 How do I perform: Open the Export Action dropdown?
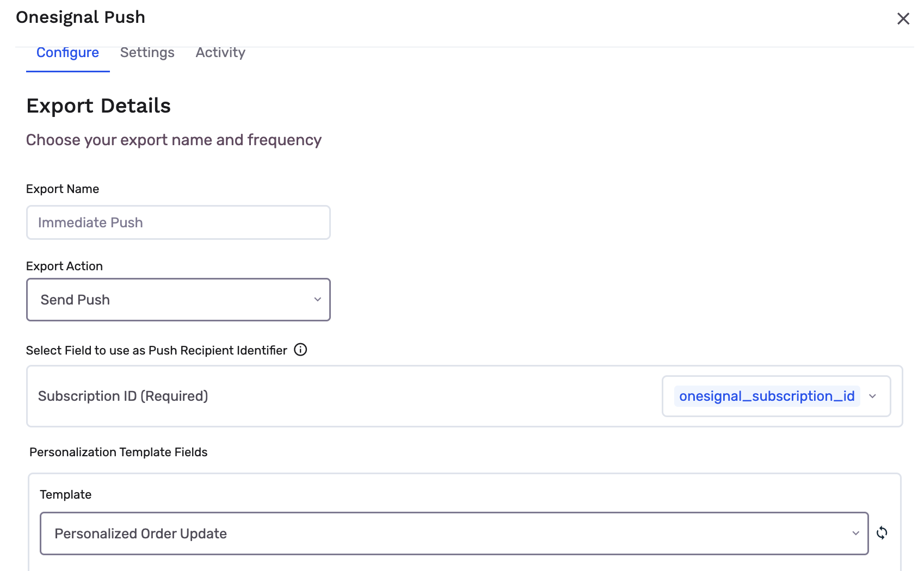178,299
